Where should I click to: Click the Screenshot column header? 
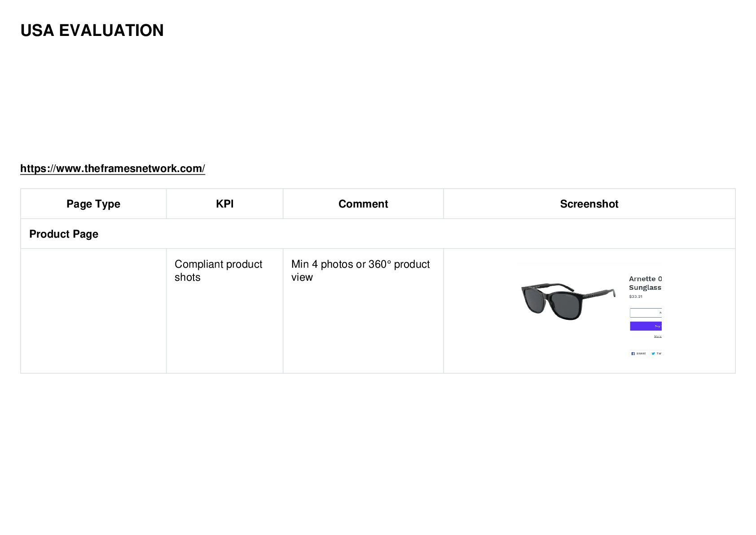[589, 204]
